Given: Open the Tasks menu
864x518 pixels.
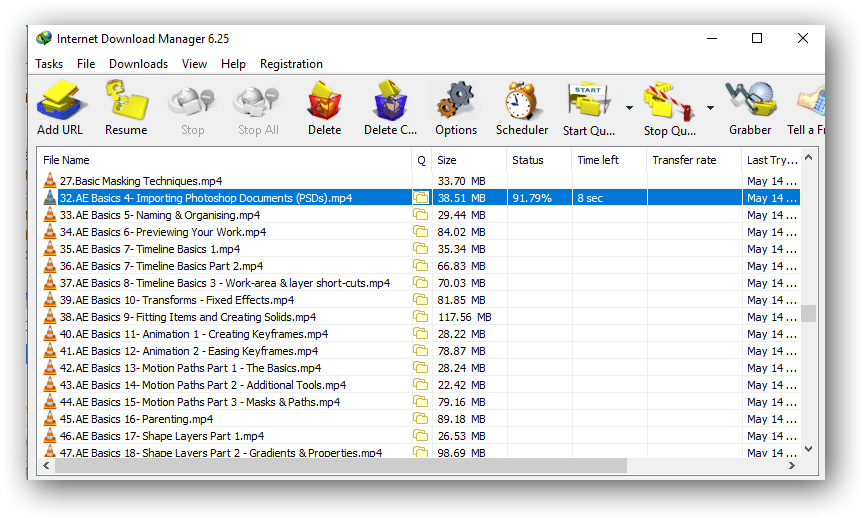Looking at the screenshot, I should [49, 64].
